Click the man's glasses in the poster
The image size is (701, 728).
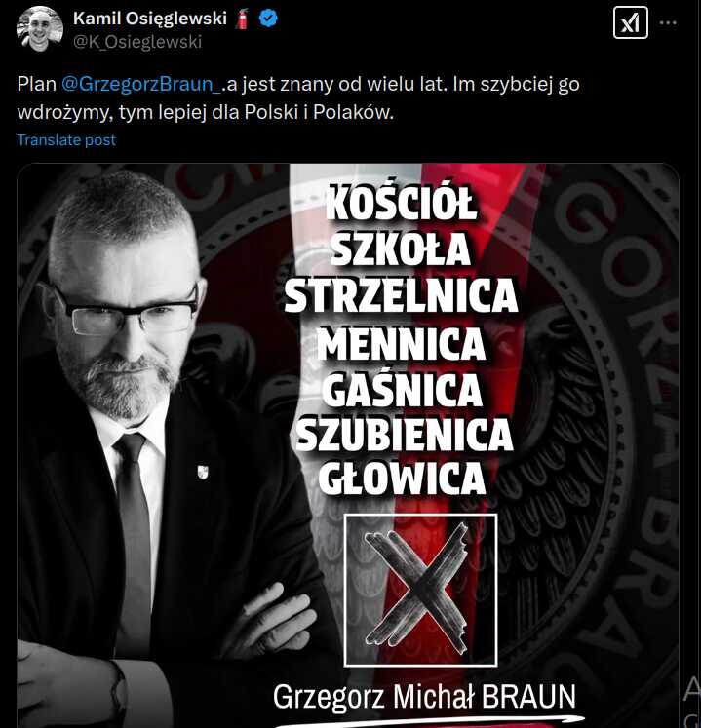click(x=126, y=310)
